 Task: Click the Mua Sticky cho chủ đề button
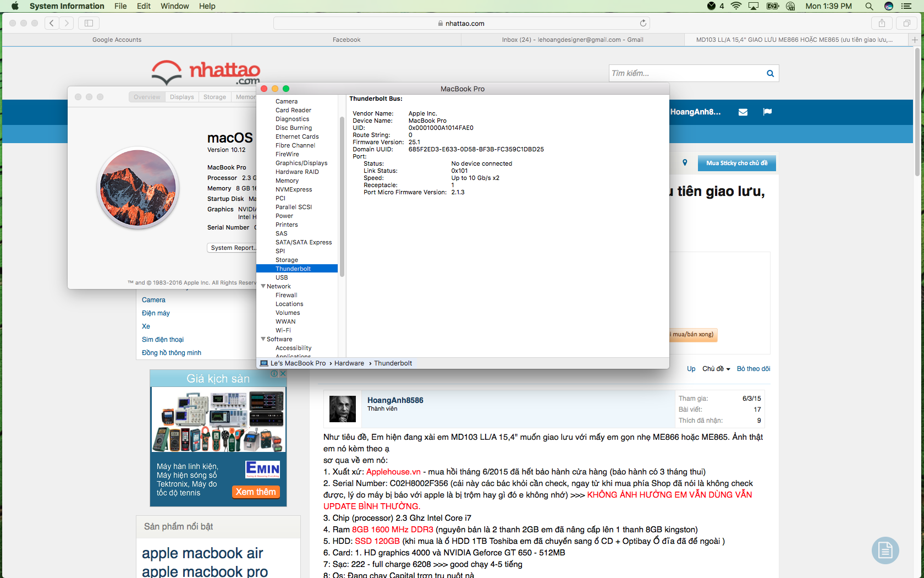[736, 163]
